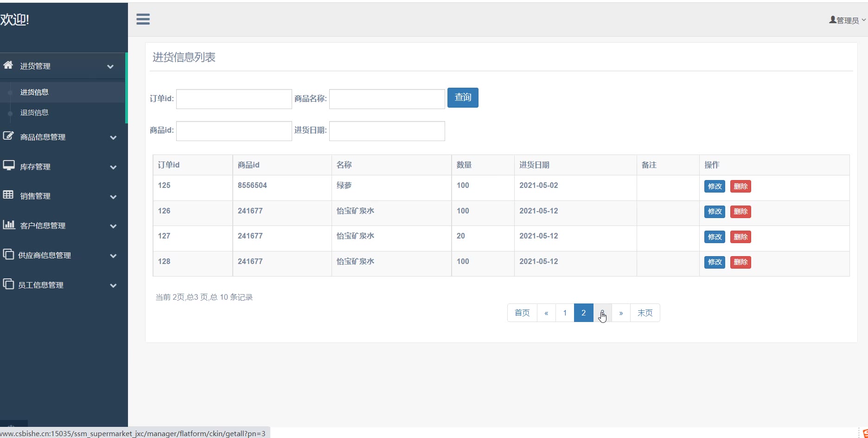Expand the 商品信息管理 chevron
Screen dimensions: 868x438
point(113,137)
